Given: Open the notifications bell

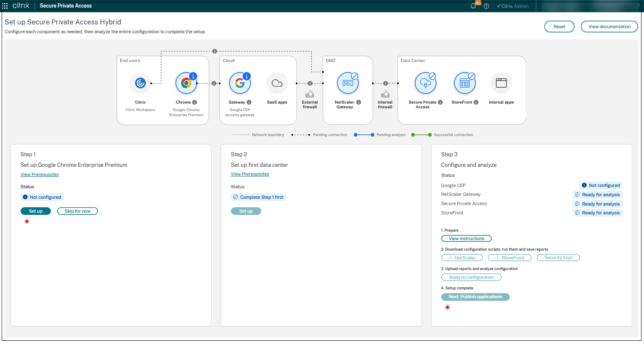Looking at the screenshot, I should pos(473,6).
